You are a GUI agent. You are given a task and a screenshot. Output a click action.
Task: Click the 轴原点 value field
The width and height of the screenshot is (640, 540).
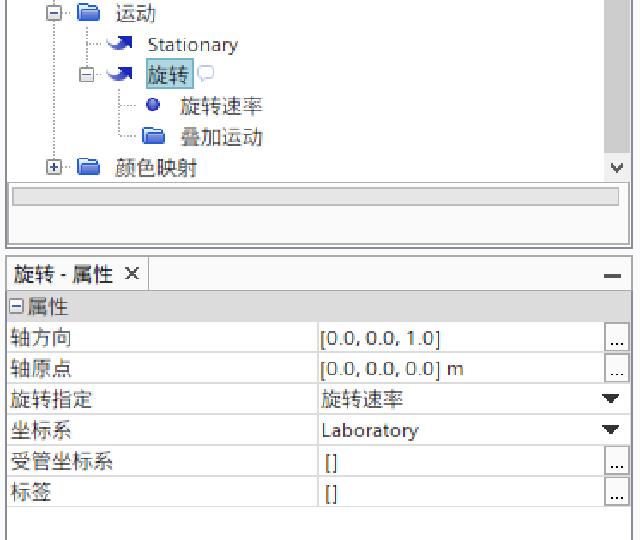(x=460, y=369)
